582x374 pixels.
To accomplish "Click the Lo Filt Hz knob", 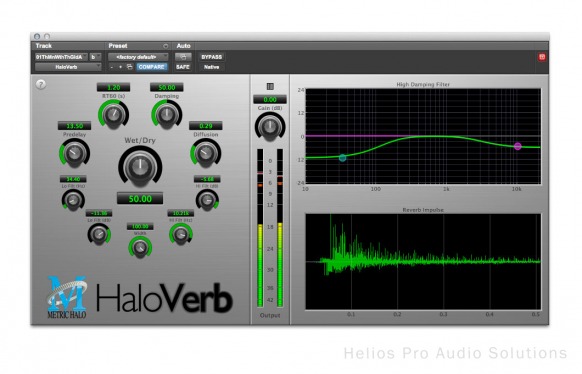I will [73, 200].
